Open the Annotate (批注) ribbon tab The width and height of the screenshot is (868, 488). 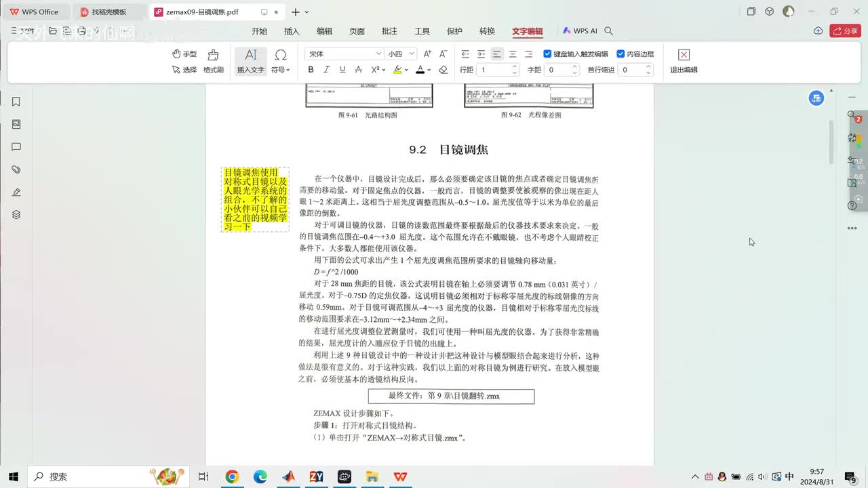[389, 31]
